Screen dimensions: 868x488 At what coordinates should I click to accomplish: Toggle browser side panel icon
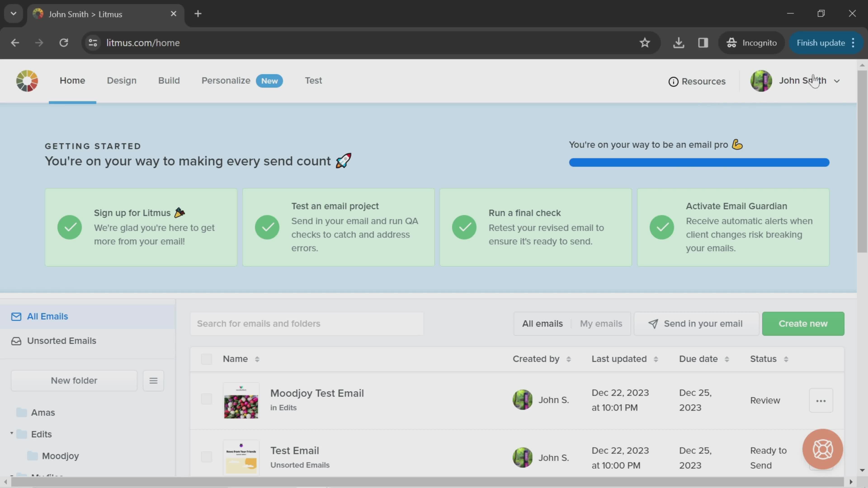click(x=703, y=43)
